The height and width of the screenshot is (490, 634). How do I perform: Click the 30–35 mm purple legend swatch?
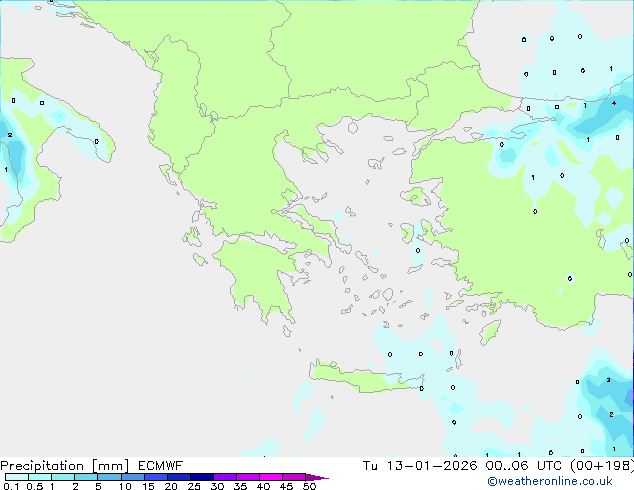click(x=224, y=477)
